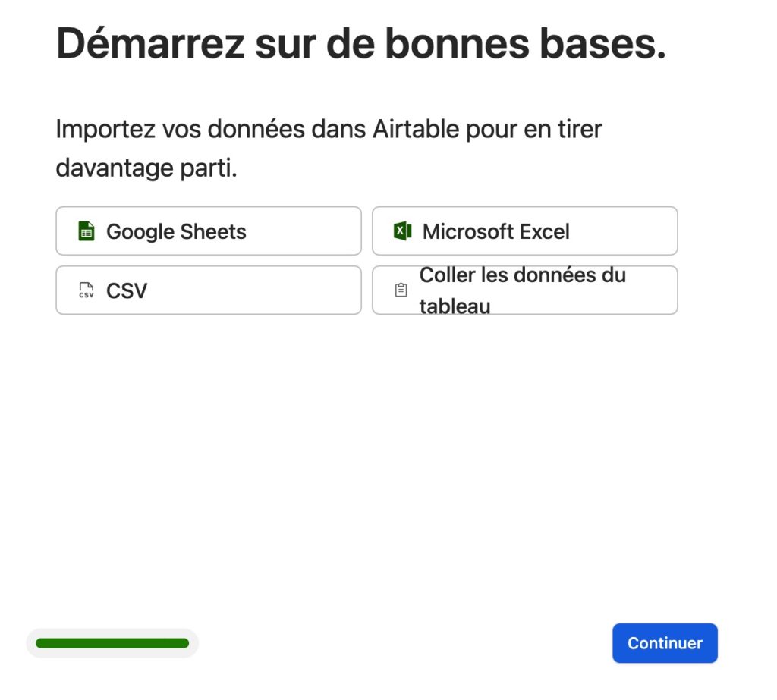Choose Google Sheets as the import source
Image resolution: width=777 pixels, height=700 pixels.
[208, 231]
